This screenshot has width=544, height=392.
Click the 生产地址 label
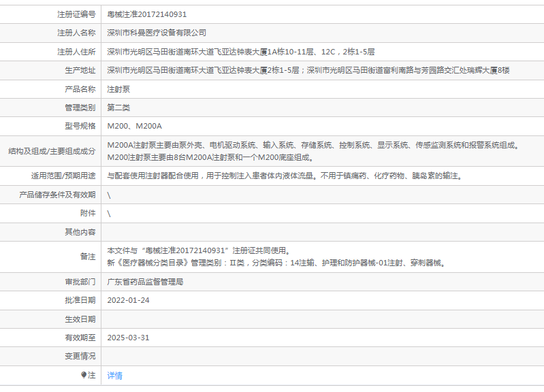pos(80,70)
